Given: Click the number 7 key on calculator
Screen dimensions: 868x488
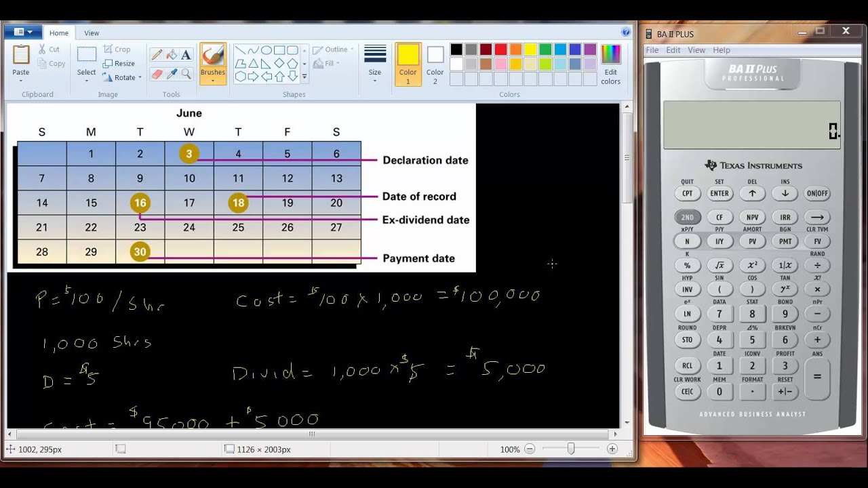Looking at the screenshot, I should click(719, 314).
